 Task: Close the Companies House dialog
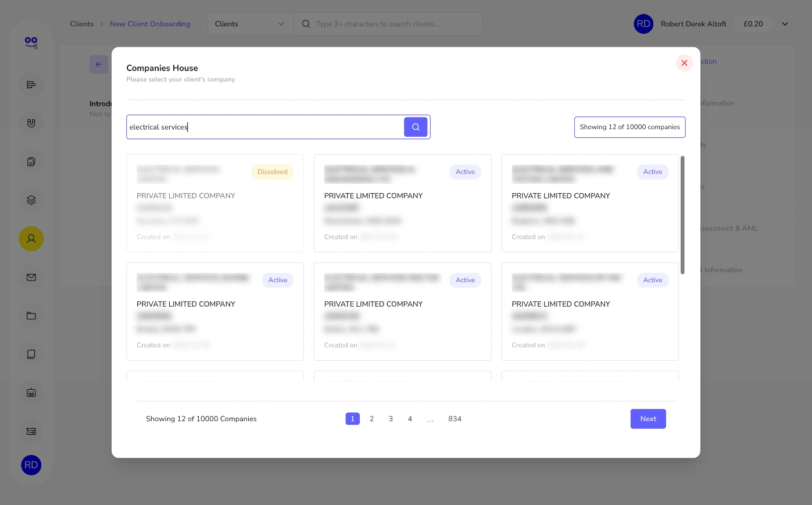click(x=684, y=63)
